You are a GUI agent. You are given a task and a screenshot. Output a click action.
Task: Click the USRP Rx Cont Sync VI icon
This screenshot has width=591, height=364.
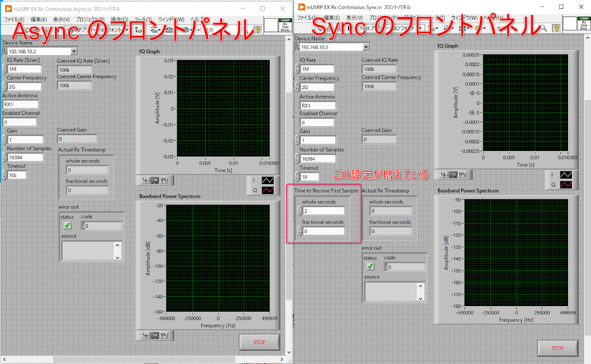pyautogui.click(x=584, y=23)
